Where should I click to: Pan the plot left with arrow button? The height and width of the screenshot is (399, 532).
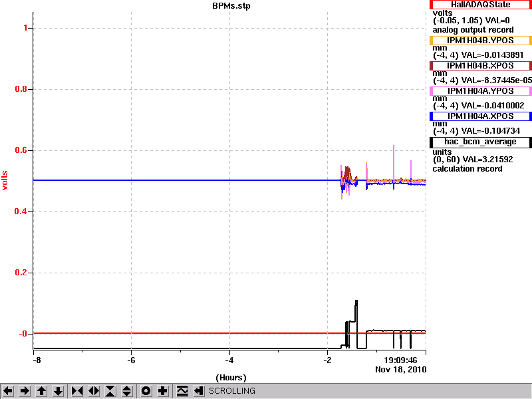pyautogui.click(x=8, y=391)
